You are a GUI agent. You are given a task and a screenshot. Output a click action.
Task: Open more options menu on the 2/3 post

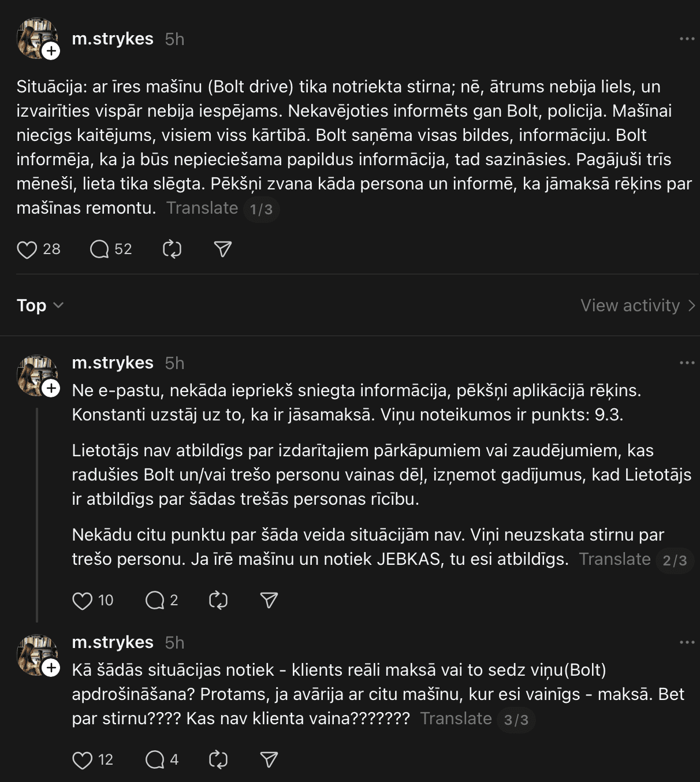[687, 363]
